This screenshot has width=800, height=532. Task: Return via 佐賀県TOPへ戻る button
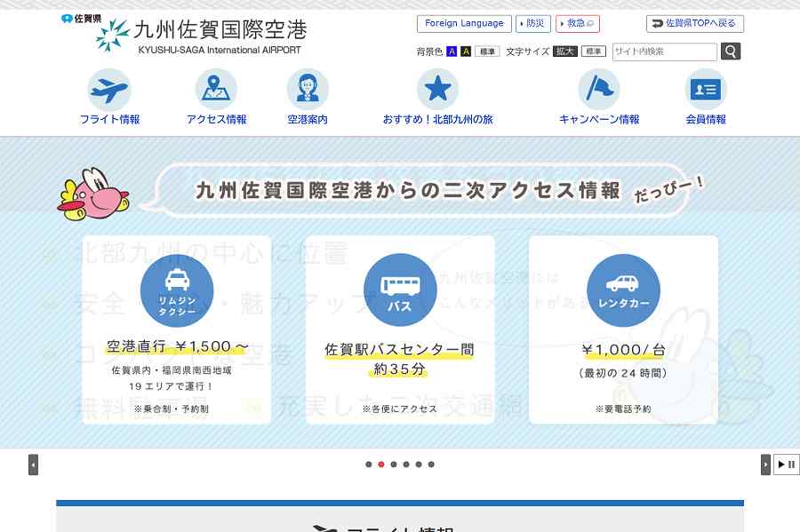click(695, 23)
